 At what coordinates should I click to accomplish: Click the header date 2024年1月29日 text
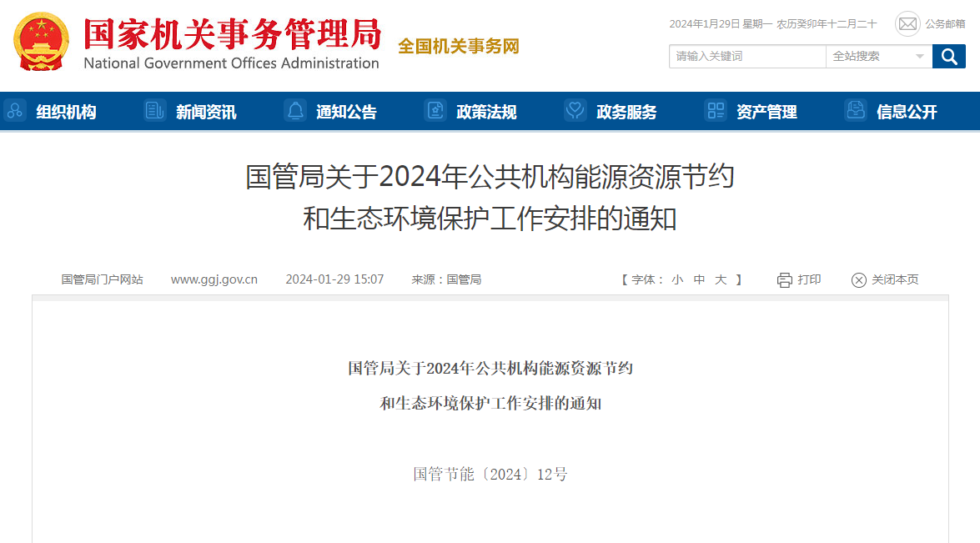click(705, 23)
